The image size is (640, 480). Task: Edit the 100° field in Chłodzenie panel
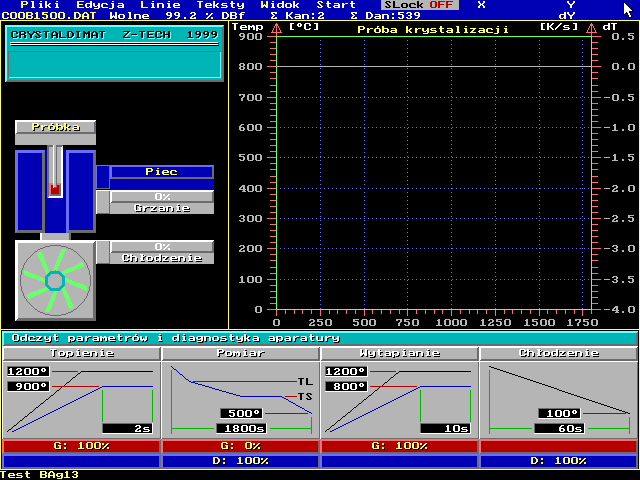tap(560, 413)
